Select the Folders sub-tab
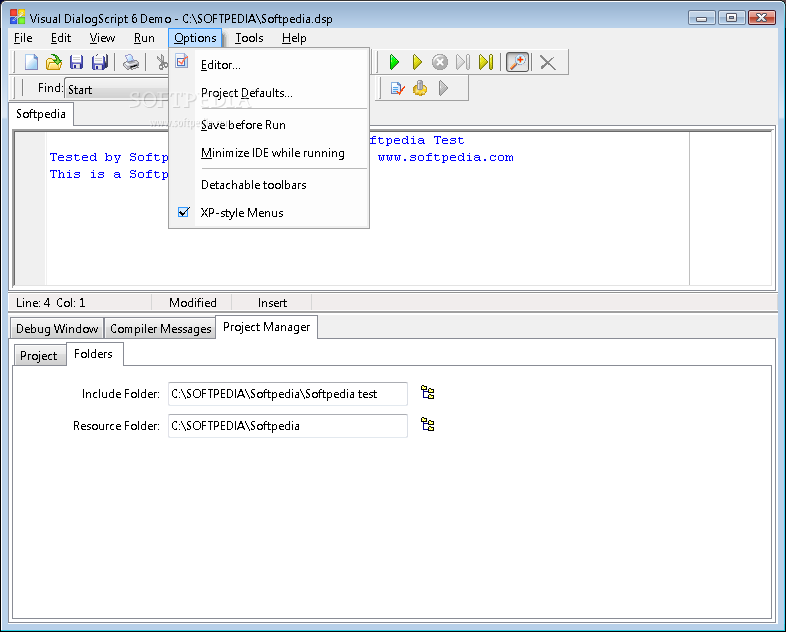The width and height of the screenshot is (786, 632). [x=93, y=354]
